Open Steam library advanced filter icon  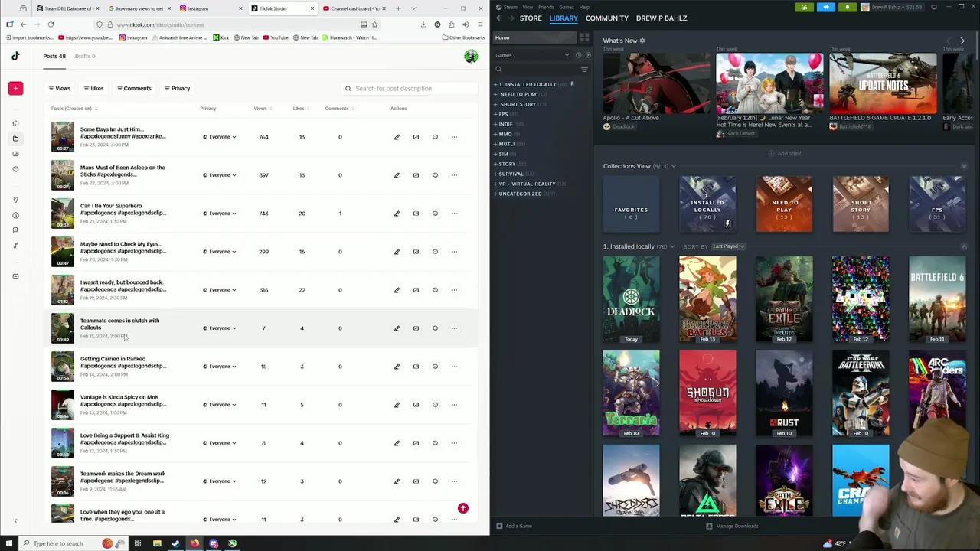pos(584,70)
